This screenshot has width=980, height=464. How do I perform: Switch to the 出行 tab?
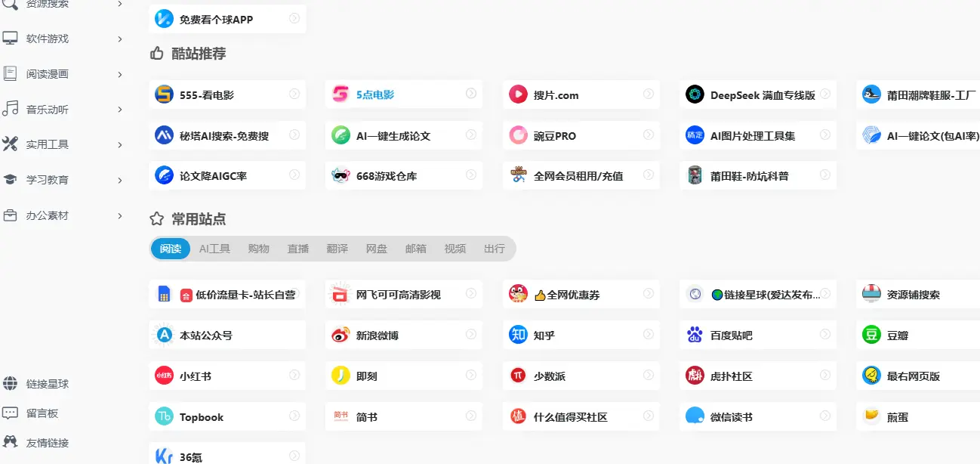[495, 249]
